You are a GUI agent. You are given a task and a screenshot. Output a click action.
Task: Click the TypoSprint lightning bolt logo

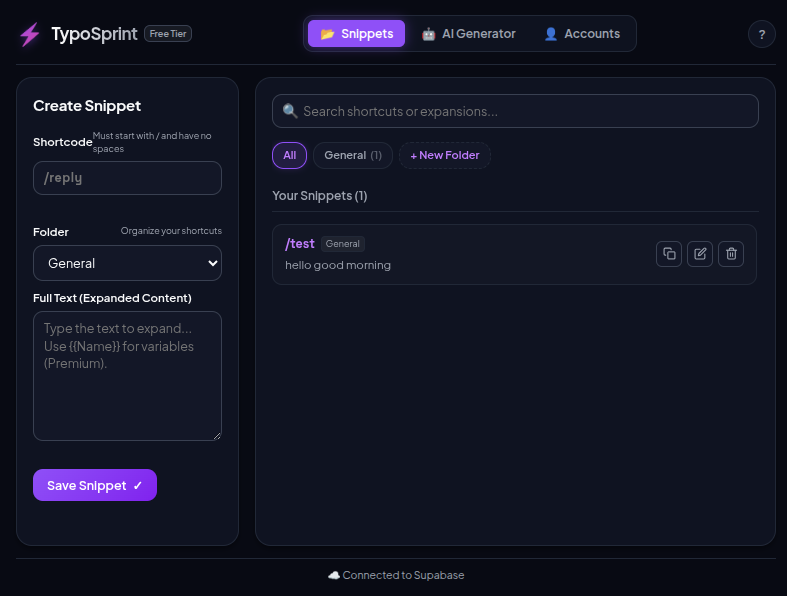click(x=30, y=34)
